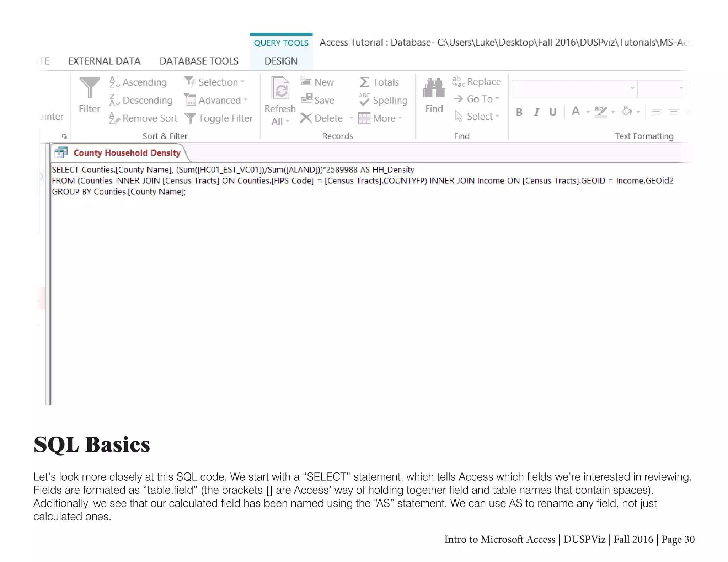The height and width of the screenshot is (562, 728).
Task: Sort Ascending in Sort & Filter
Action: coord(138,82)
